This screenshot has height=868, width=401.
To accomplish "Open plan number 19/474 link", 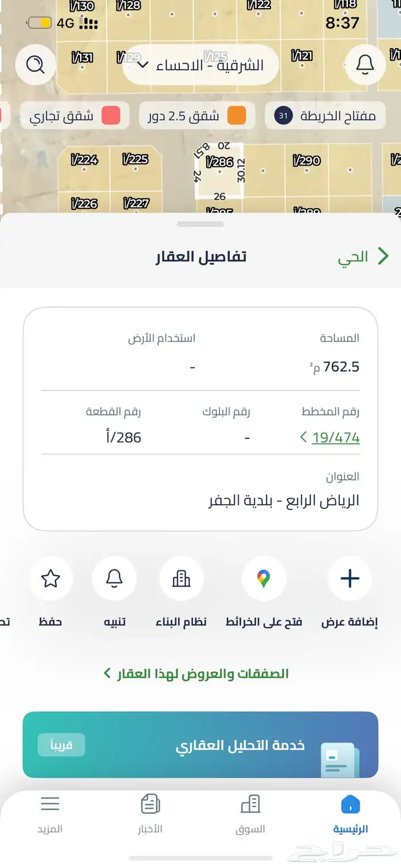I will [x=335, y=438].
